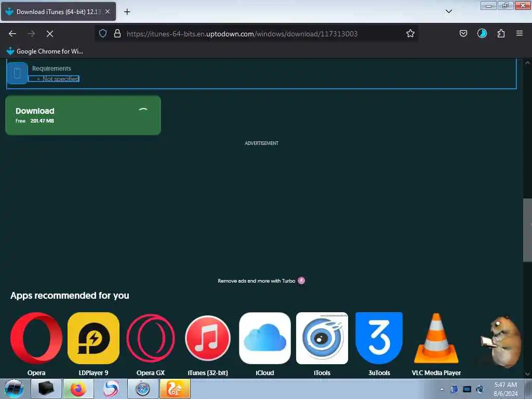Screen dimensions: 532x399
Task: Go back to the previous page
Action: click(12, 34)
